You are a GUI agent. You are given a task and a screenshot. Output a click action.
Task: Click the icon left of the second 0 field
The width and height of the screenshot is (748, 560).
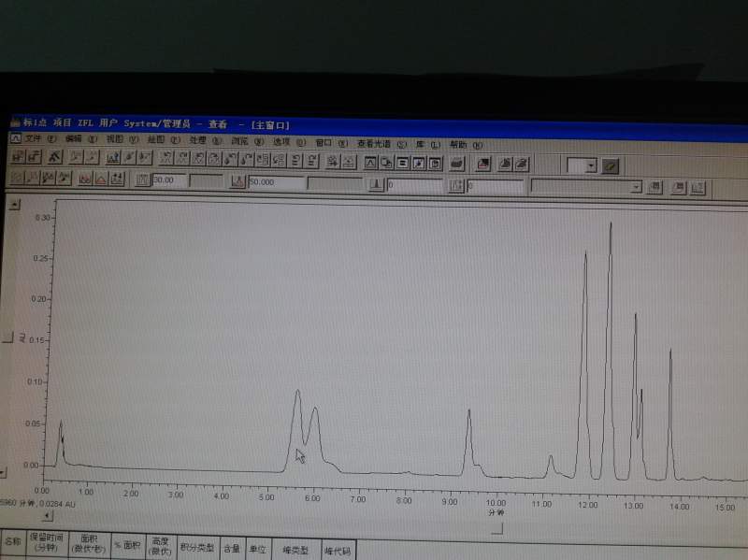[456, 185]
